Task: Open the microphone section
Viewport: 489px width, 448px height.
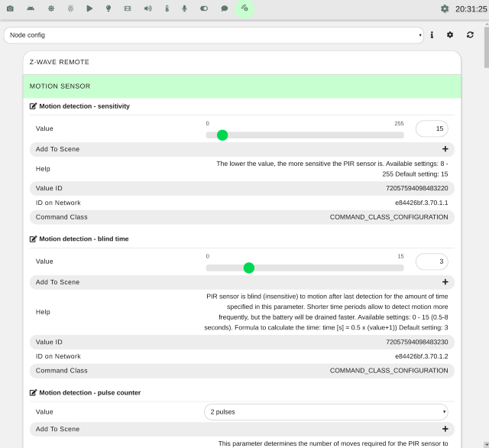Action: pyautogui.click(x=185, y=8)
